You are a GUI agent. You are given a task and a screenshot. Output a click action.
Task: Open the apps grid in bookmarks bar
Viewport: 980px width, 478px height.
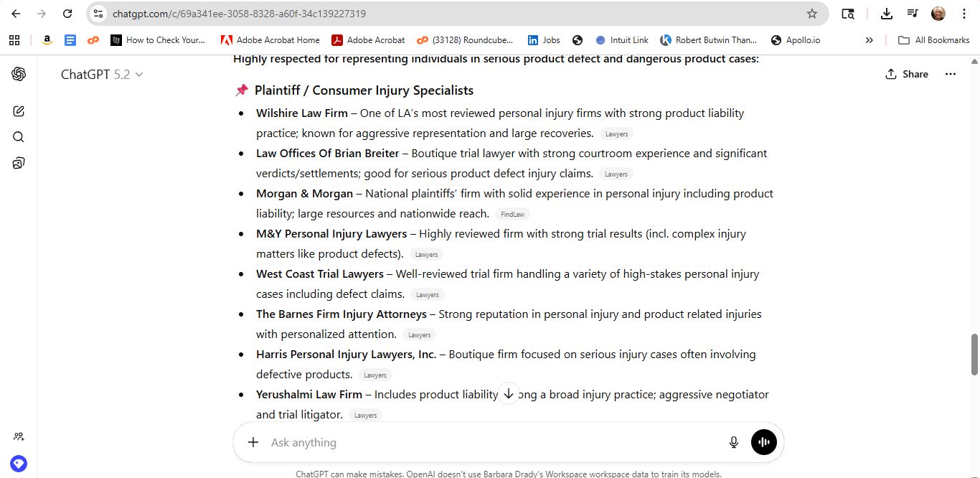click(14, 40)
